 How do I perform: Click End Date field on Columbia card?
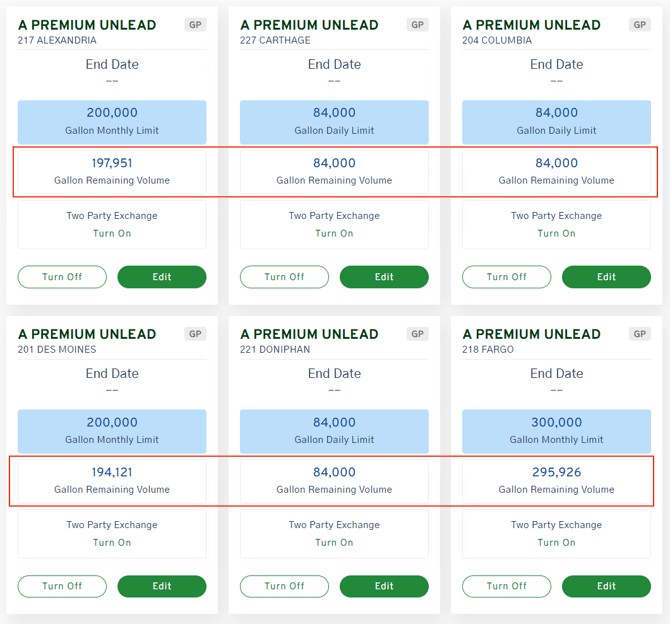(x=556, y=72)
